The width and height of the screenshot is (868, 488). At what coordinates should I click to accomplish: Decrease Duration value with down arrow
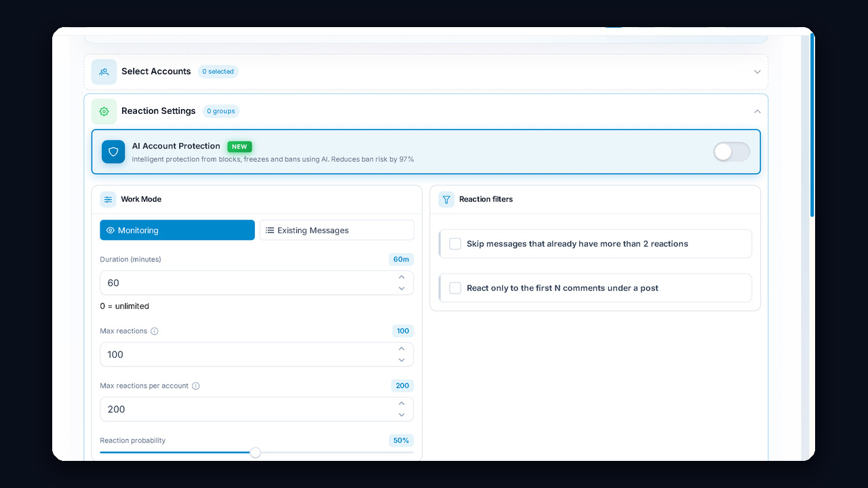coord(401,289)
